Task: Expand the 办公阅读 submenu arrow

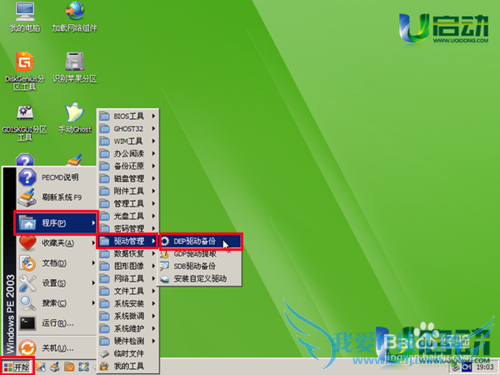Action: click(153, 153)
